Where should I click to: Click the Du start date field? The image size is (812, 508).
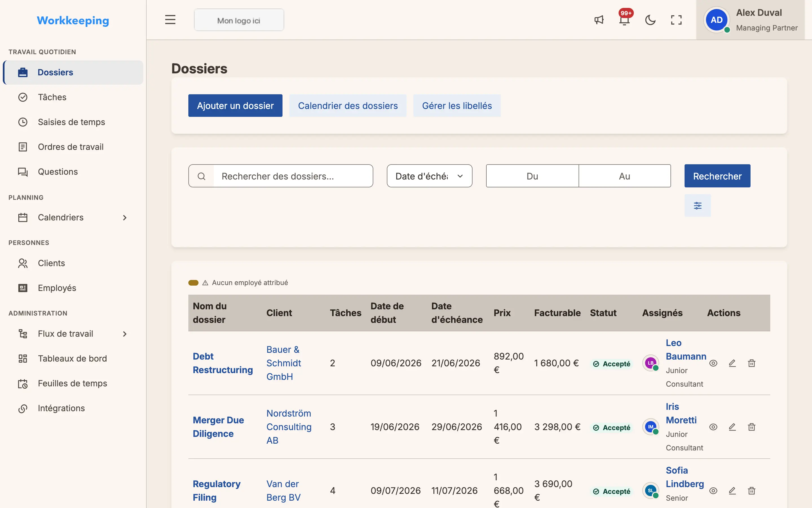tap(532, 176)
